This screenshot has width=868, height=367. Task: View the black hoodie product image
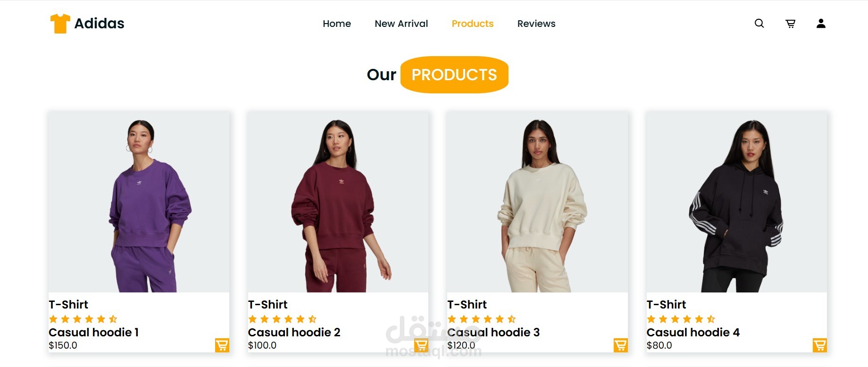point(737,202)
